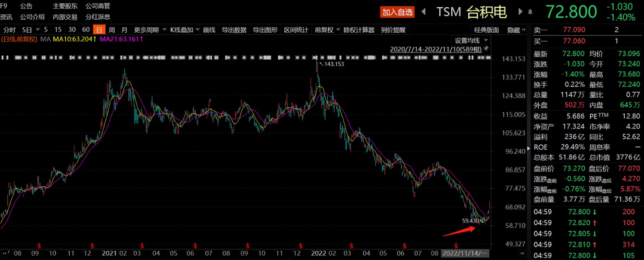Image resolution: width=644 pixels, height=260 pixels.
Task: Click the ROE value 29.49%
Action: tap(572, 147)
